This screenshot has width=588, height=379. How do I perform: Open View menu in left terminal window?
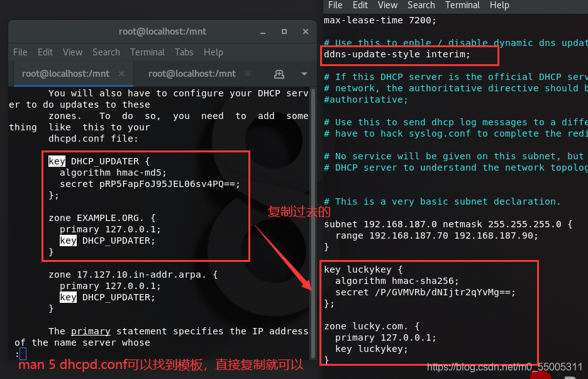[72, 52]
